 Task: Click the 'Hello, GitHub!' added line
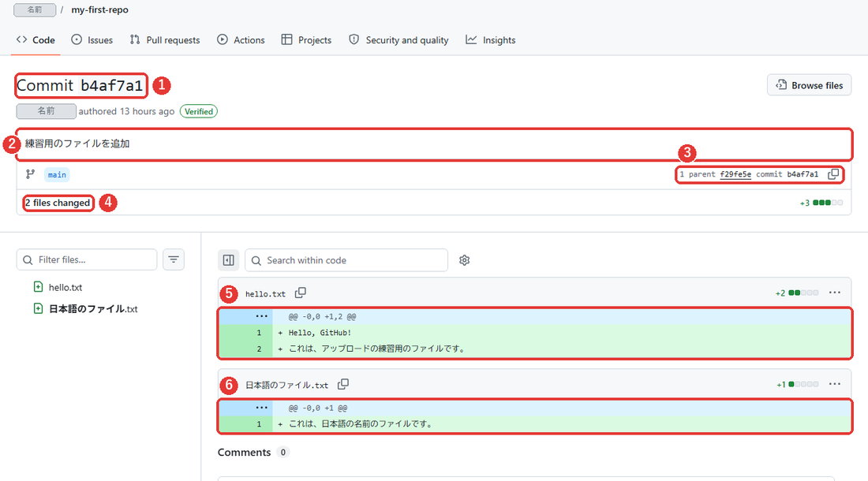pyautogui.click(x=320, y=333)
